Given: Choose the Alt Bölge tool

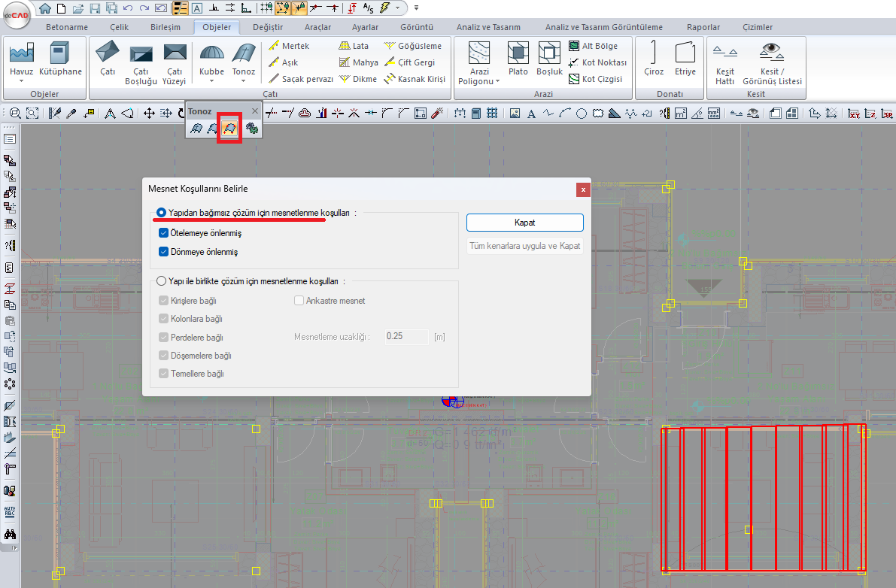Looking at the screenshot, I should coord(593,46).
